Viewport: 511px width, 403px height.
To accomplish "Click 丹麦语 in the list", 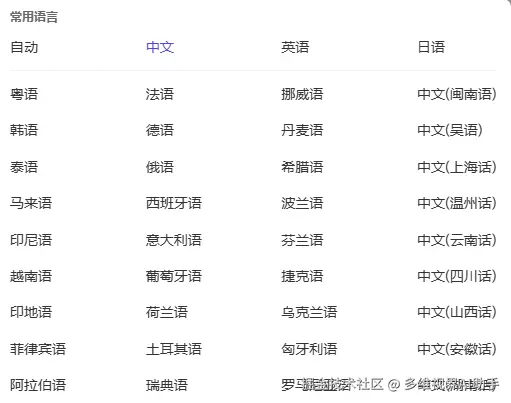I will pos(302,130).
